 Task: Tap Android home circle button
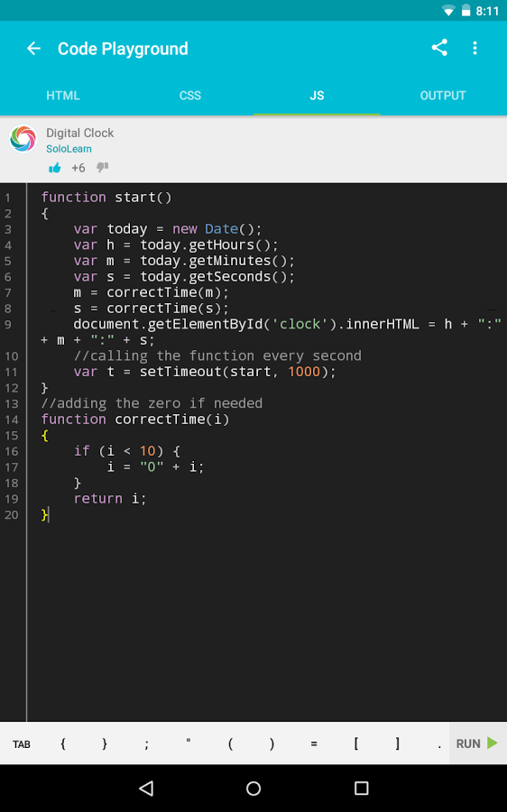coord(253,789)
